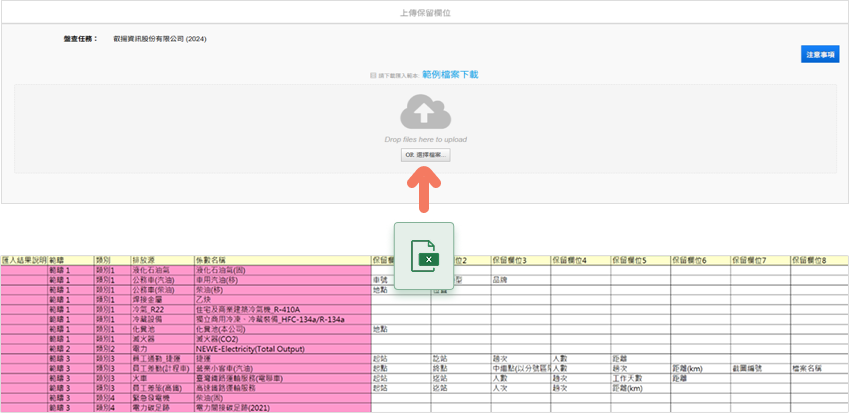849x413 pixels.
Task: Click the orange upward arrow
Action: pos(424,189)
